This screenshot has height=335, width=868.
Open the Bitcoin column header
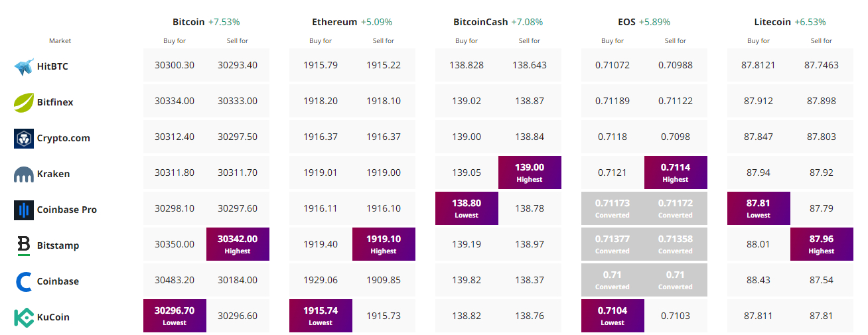click(188, 22)
